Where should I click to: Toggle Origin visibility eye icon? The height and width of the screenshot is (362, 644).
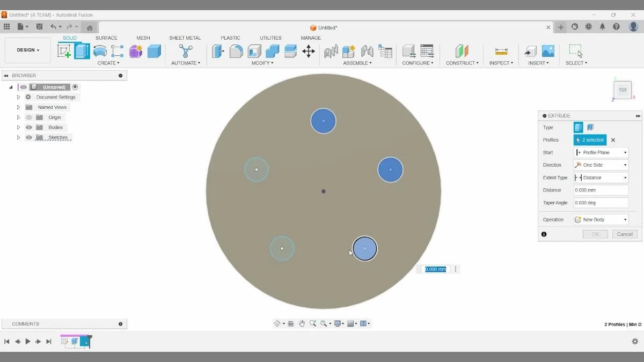[x=29, y=117]
